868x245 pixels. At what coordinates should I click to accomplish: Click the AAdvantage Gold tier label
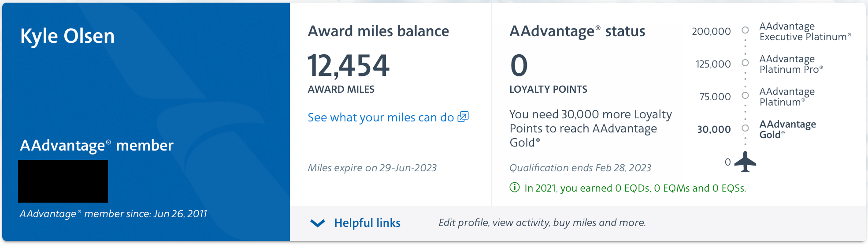[787, 129]
